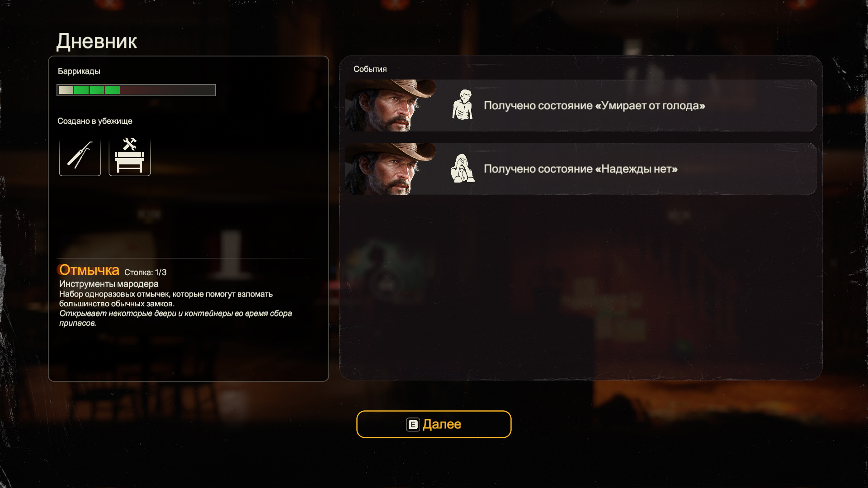This screenshot has height=488, width=868.
Task: Click the «Создано в убежище» label
Action: pyautogui.click(x=95, y=121)
